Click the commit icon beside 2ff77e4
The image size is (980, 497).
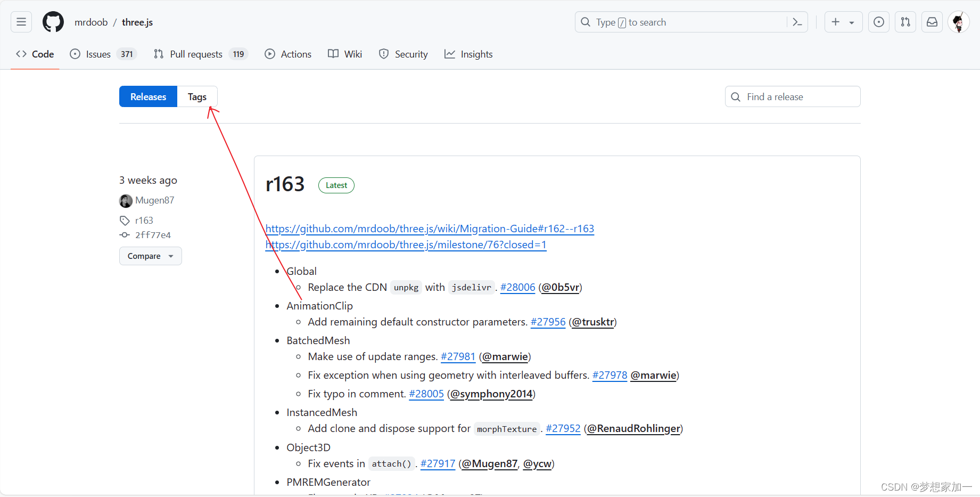pyautogui.click(x=125, y=235)
